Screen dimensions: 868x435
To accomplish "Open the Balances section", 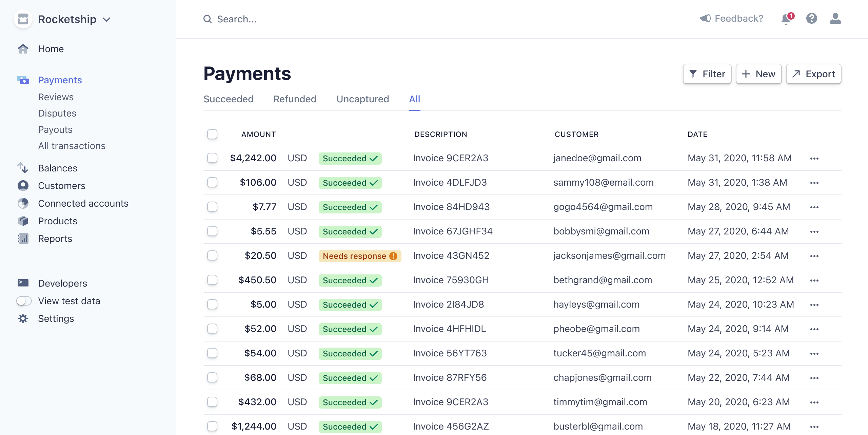I will point(58,167).
